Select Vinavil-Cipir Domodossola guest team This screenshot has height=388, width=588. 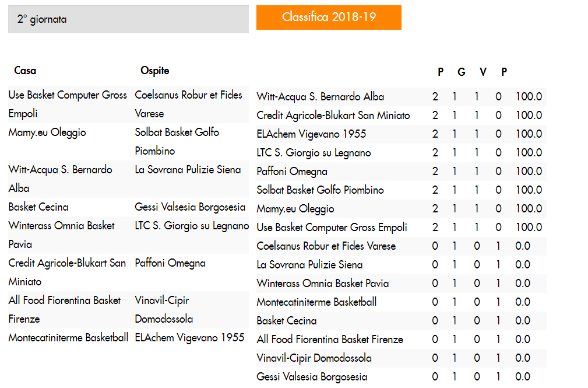coord(164,310)
